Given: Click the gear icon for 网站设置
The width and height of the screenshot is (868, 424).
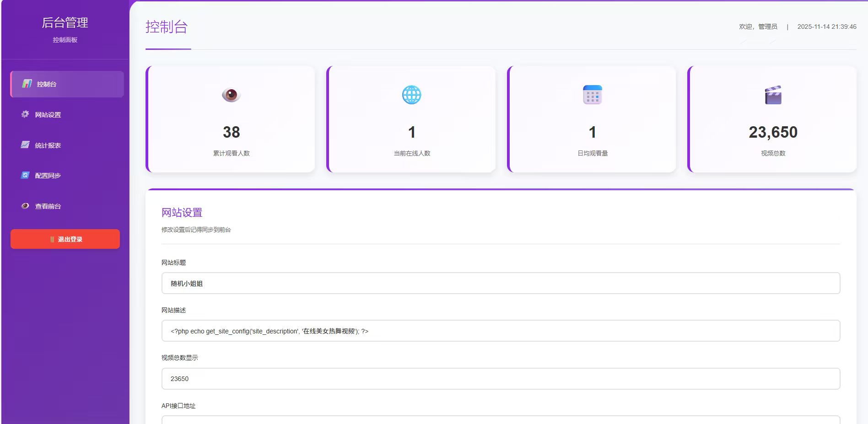Looking at the screenshot, I should (25, 114).
